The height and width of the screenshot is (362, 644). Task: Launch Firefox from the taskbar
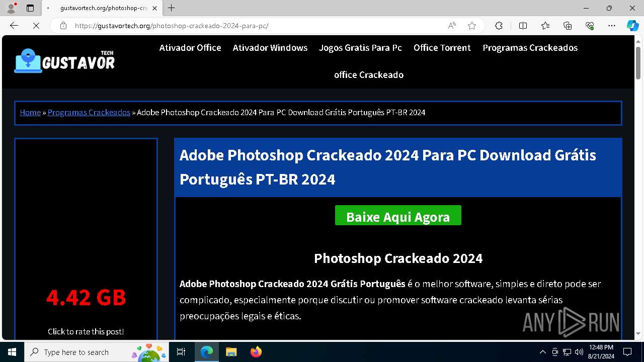click(256, 352)
